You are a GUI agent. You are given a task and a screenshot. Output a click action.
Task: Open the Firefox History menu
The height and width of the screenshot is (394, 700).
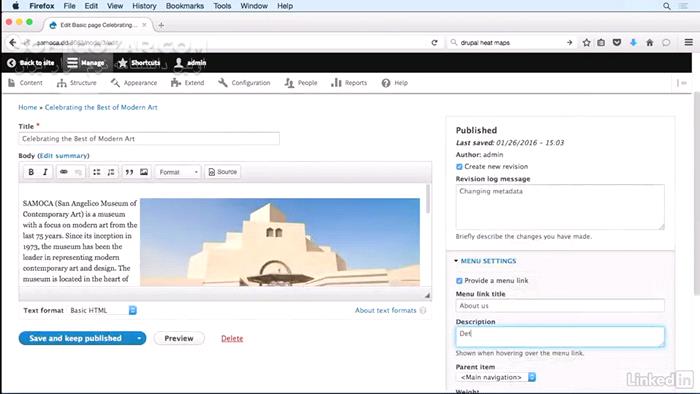tap(144, 6)
